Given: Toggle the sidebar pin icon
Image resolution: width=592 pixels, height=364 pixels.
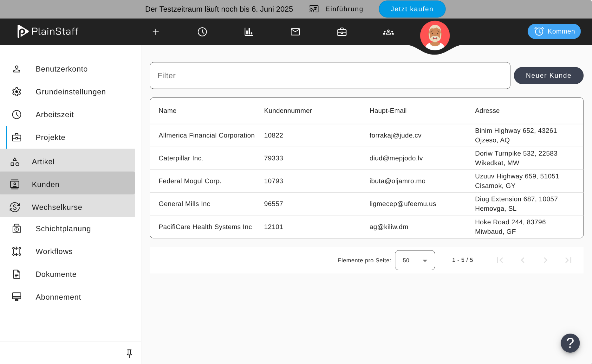Looking at the screenshot, I should click(x=129, y=354).
